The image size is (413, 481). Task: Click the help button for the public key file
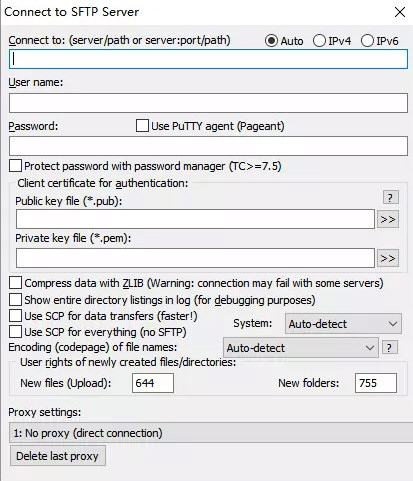(390, 197)
